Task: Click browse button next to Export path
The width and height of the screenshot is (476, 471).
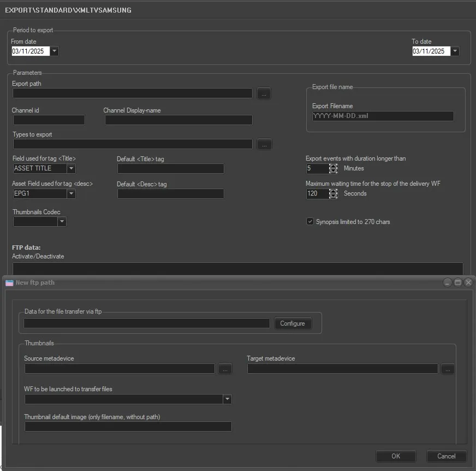Action: [263, 93]
